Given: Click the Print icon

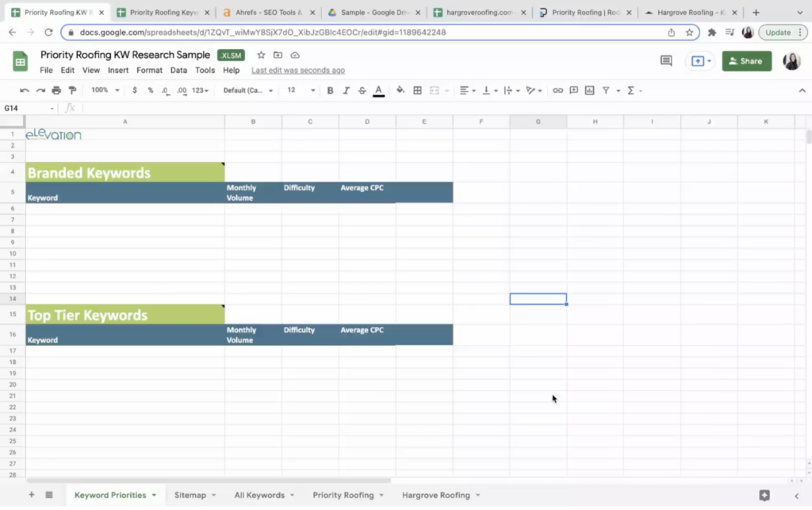Looking at the screenshot, I should (56, 90).
